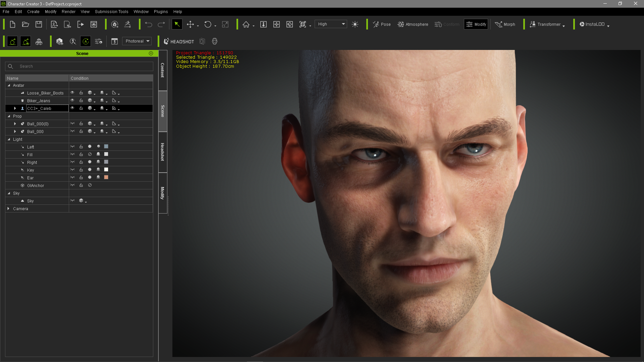
Task: Hide Biker_Jeans with its eye icon
Action: [x=72, y=100]
